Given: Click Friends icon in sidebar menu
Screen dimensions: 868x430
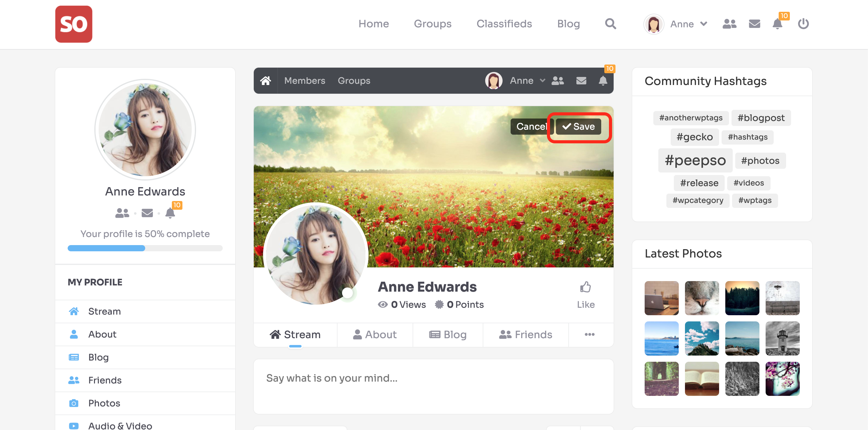Looking at the screenshot, I should pyautogui.click(x=74, y=380).
